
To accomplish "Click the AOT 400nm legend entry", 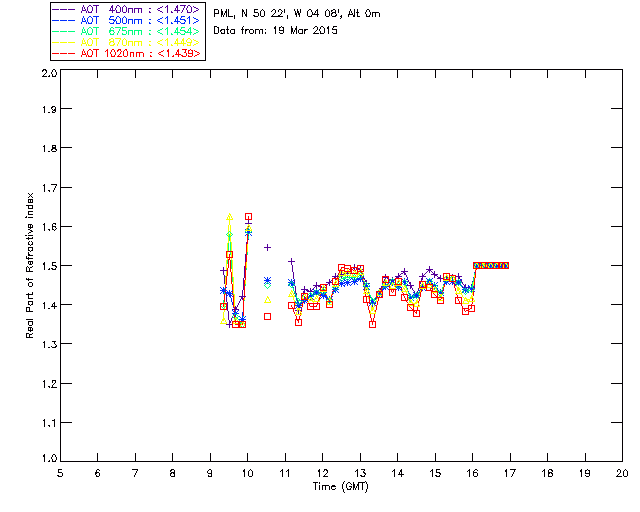I will pos(126,9).
